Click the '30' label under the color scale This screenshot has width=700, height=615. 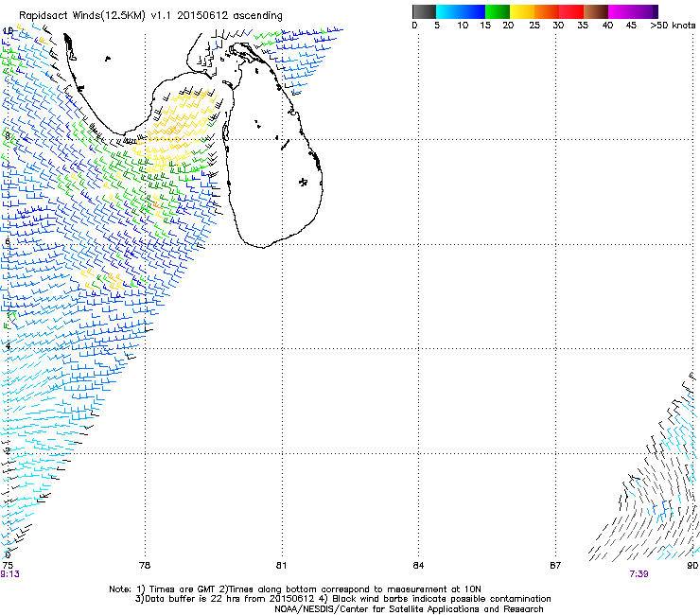point(558,26)
